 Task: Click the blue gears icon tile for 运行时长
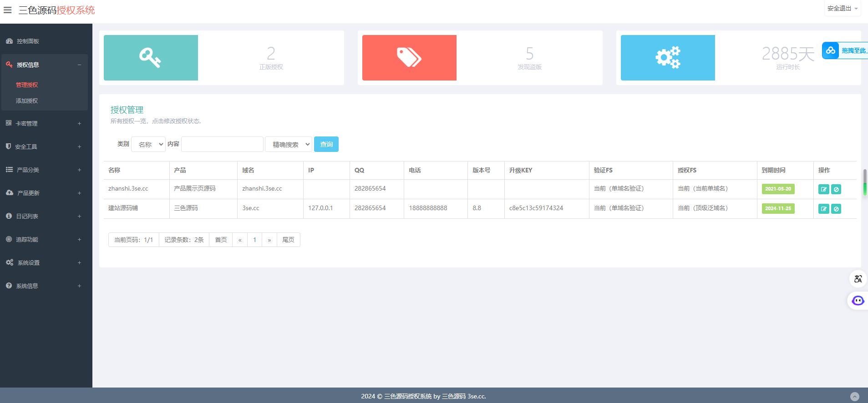(668, 58)
